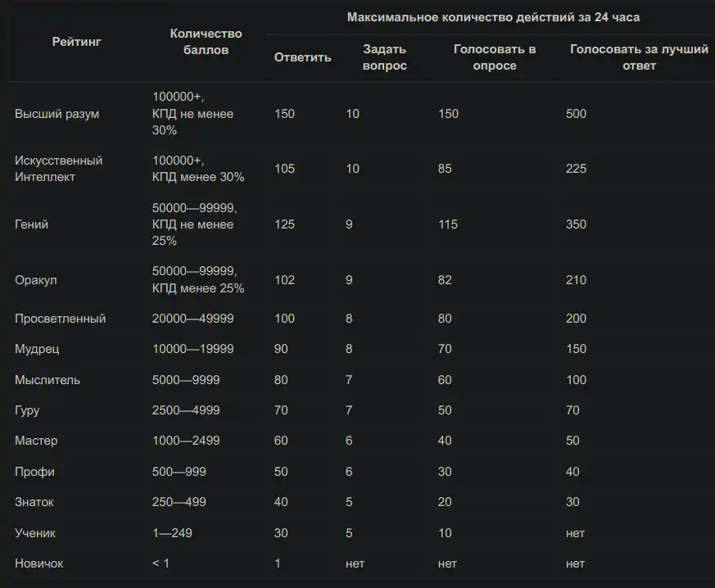Click the Новичок rating label

point(38,564)
